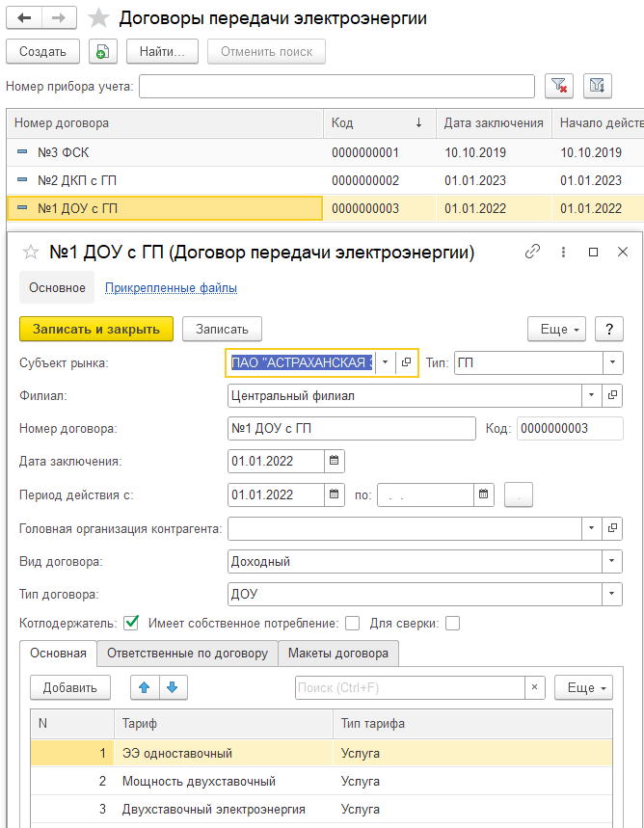Move tariff row down with blue arrow
Image resolution: width=644 pixels, height=828 pixels.
coord(174,687)
